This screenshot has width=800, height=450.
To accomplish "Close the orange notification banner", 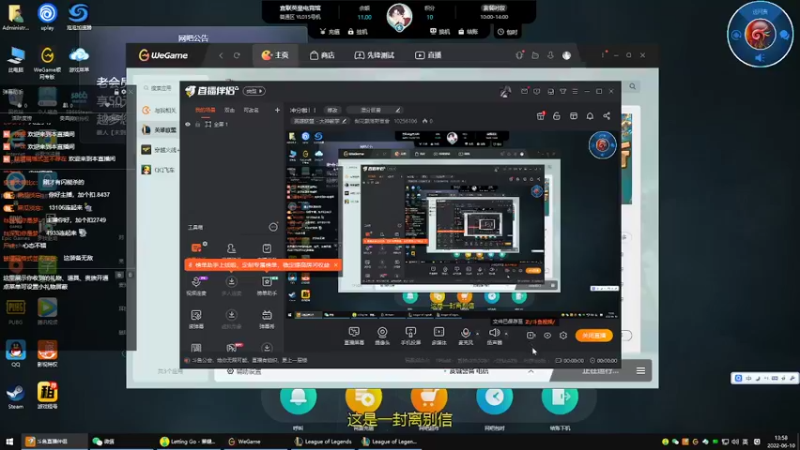I will click(x=335, y=265).
